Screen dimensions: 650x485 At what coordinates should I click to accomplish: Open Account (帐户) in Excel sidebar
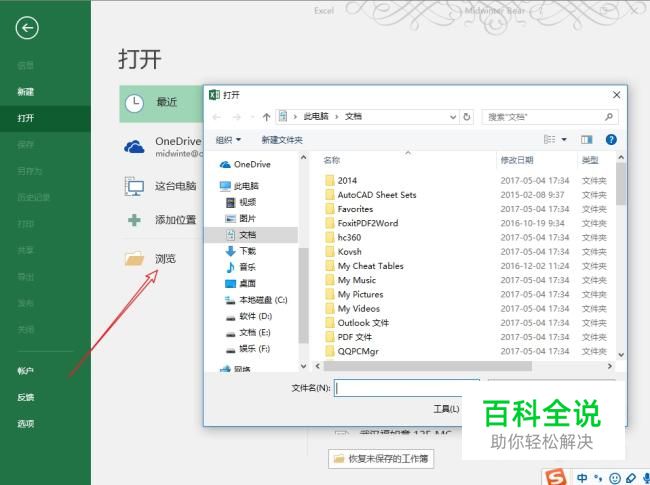[25, 371]
